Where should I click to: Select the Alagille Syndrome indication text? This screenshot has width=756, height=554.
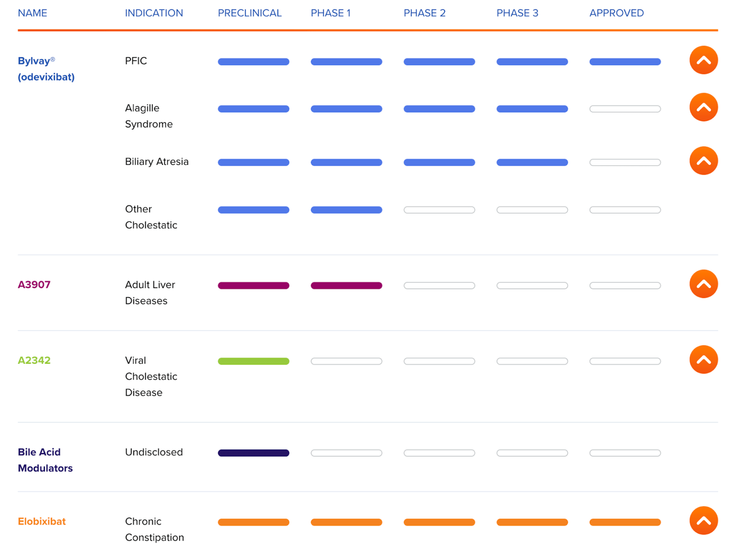click(x=149, y=116)
